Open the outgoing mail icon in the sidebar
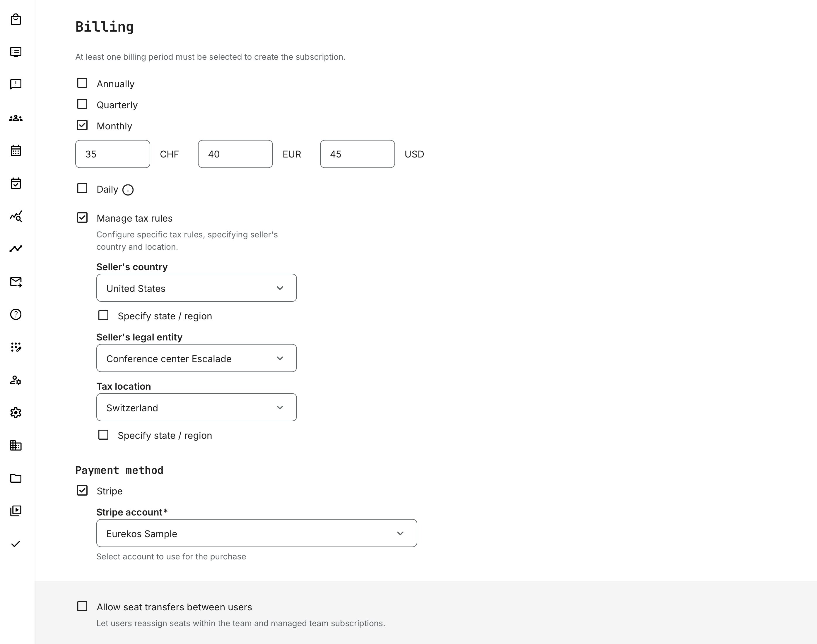The height and width of the screenshot is (644, 817). coord(16,282)
